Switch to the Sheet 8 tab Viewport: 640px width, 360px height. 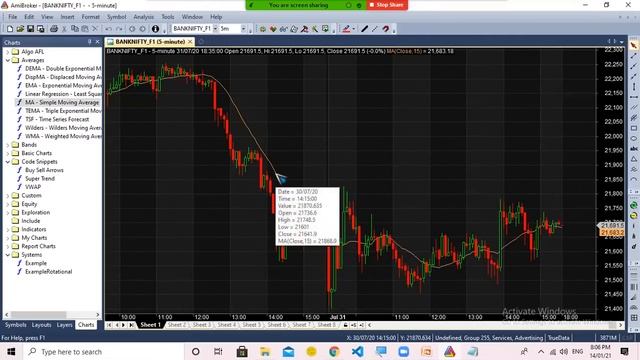326,325
